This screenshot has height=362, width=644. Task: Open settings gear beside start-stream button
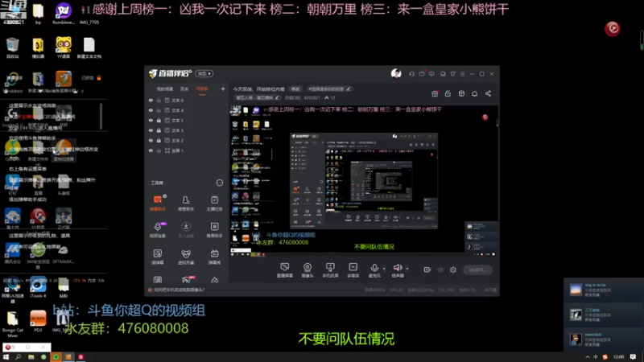coord(453,269)
